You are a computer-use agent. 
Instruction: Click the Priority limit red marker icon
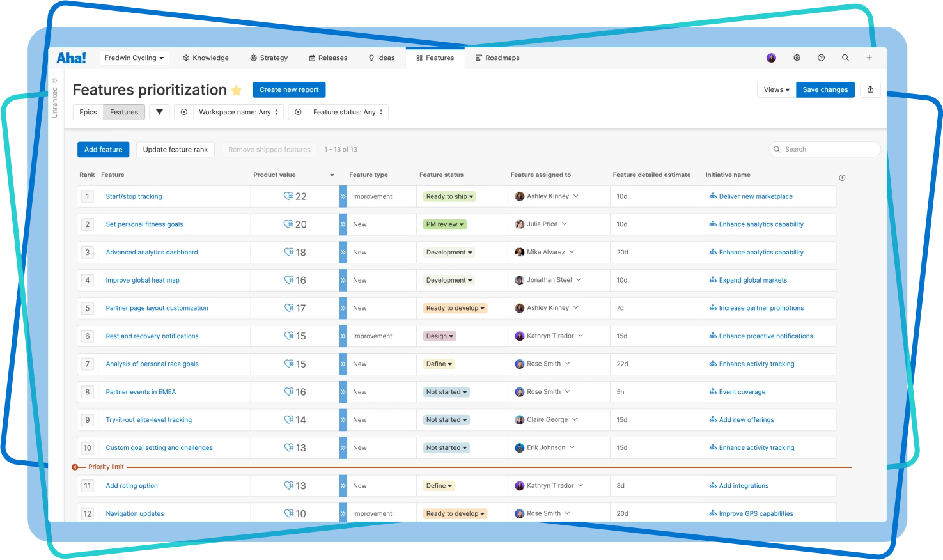(x=76, y=467)
